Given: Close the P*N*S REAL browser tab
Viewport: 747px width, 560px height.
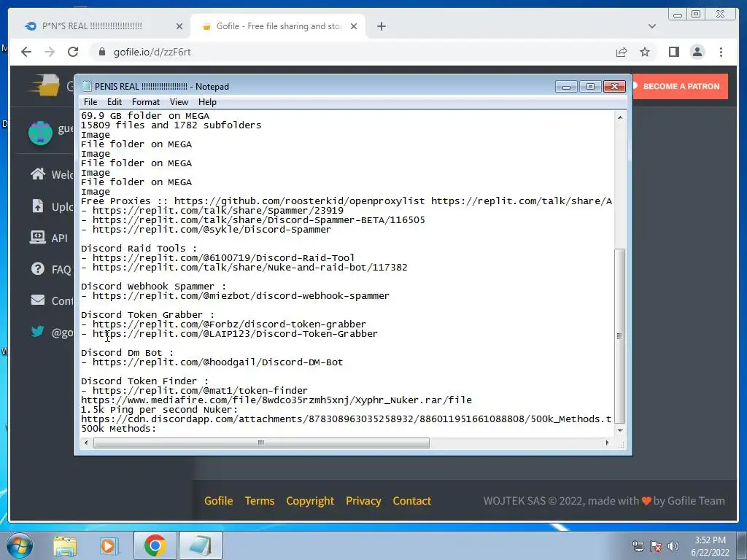Looking at the screenshot, I should point(179,26).
